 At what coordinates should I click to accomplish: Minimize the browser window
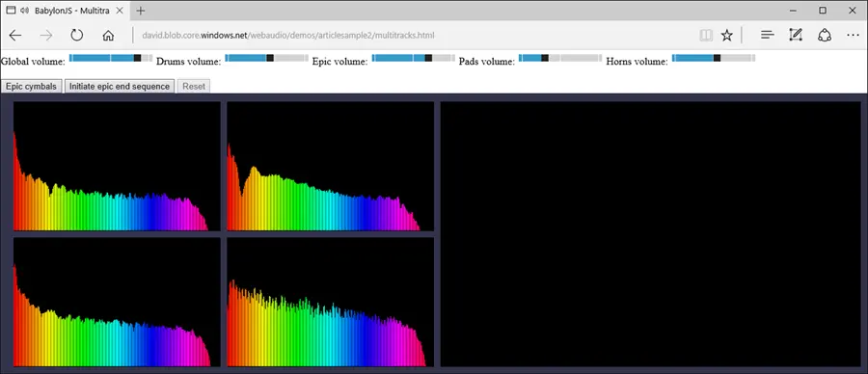pyautogui.click(x=794, y=11)
